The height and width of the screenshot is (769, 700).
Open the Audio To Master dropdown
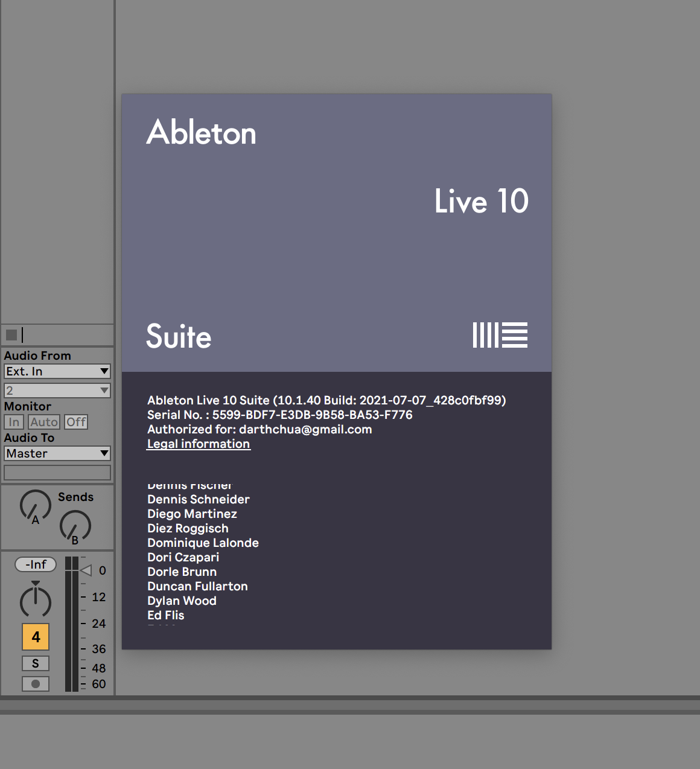(x=57, y=453)
